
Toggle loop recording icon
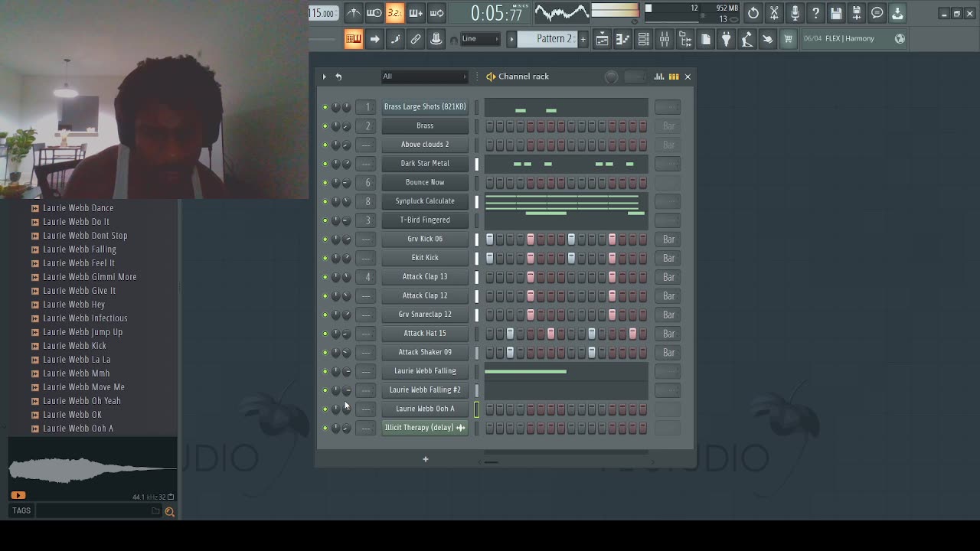(436, 12)
